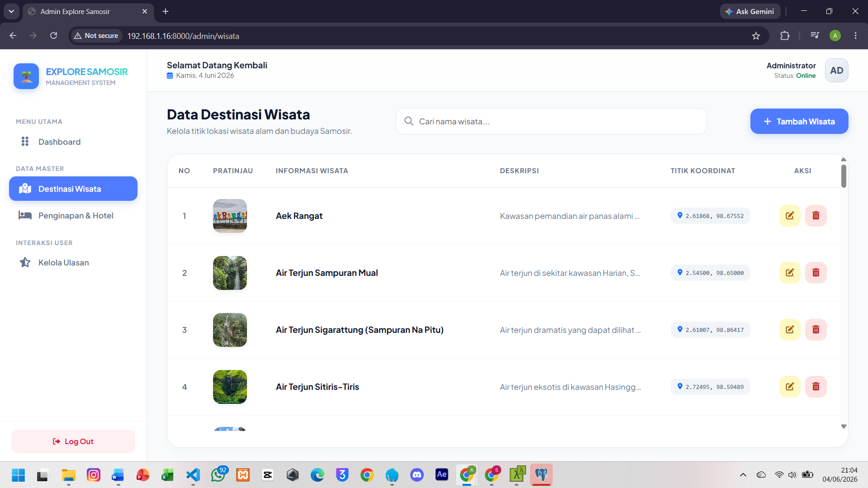
Task: Open Penginapan & Hotel menu
Action: (x=73, y=216)
